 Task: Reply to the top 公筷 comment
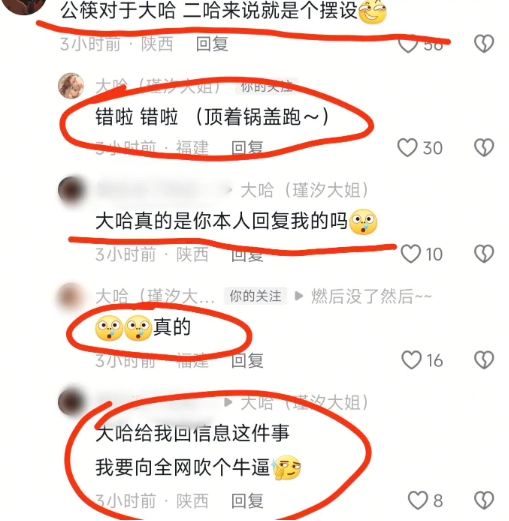tap(212, 44)
